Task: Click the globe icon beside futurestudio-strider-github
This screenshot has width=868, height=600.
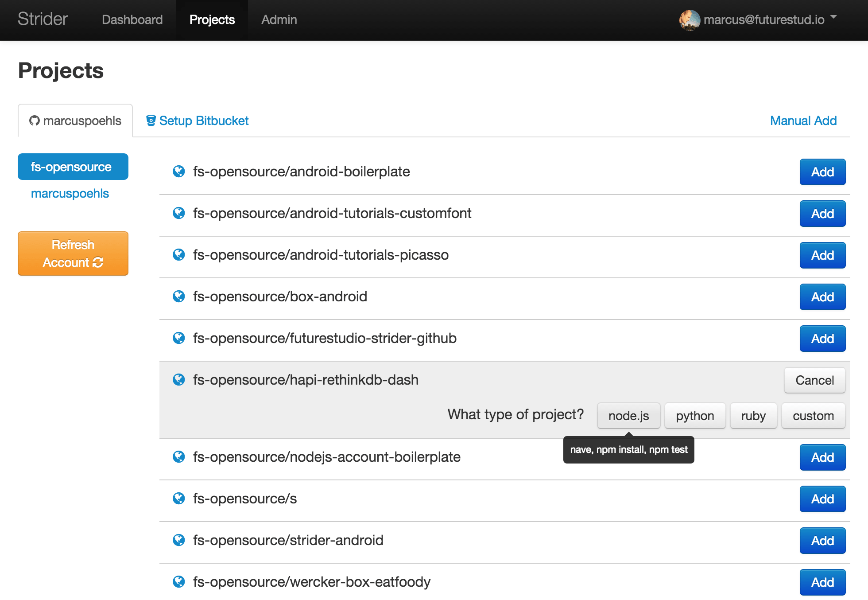Action: pyautogui.click(x=179, y=338)
